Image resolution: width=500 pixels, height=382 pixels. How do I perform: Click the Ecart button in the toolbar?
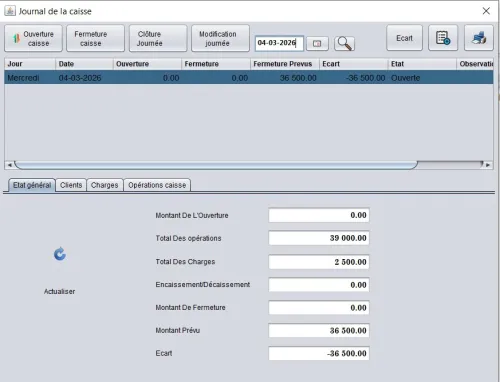click(404, 38)
